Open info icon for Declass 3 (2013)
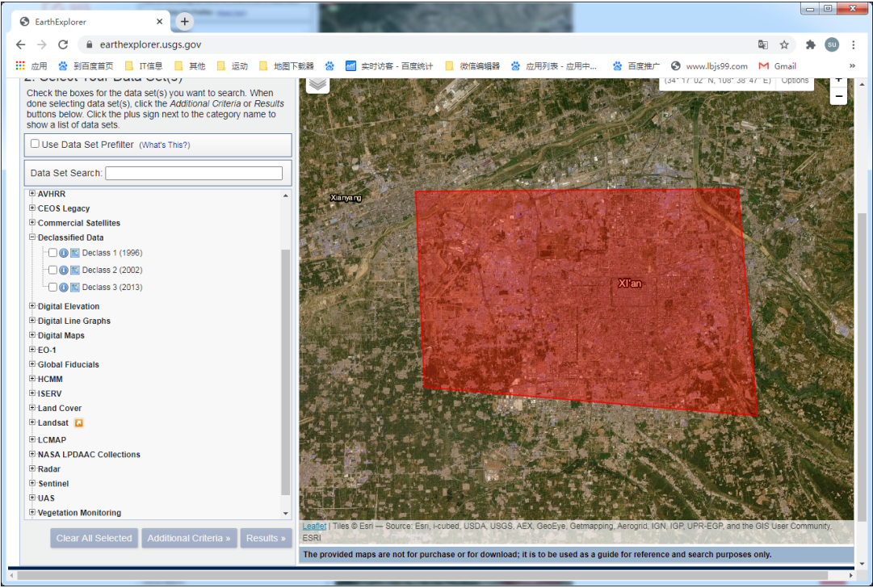 (x=64, y=287)
